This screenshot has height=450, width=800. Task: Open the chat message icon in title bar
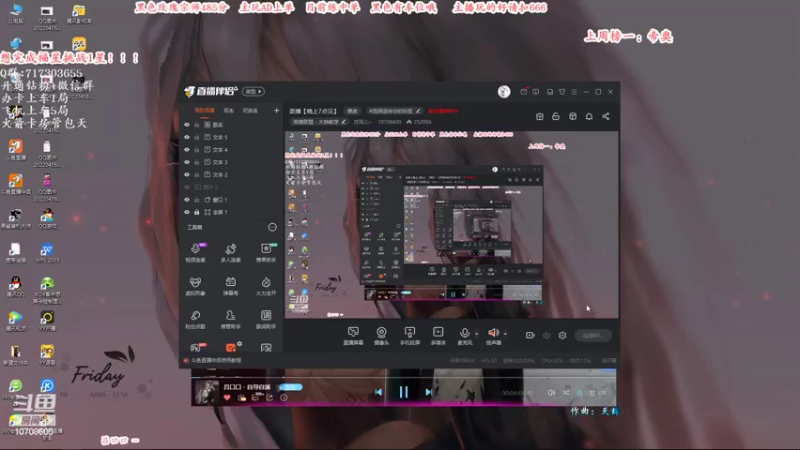(x=536, y=92)
